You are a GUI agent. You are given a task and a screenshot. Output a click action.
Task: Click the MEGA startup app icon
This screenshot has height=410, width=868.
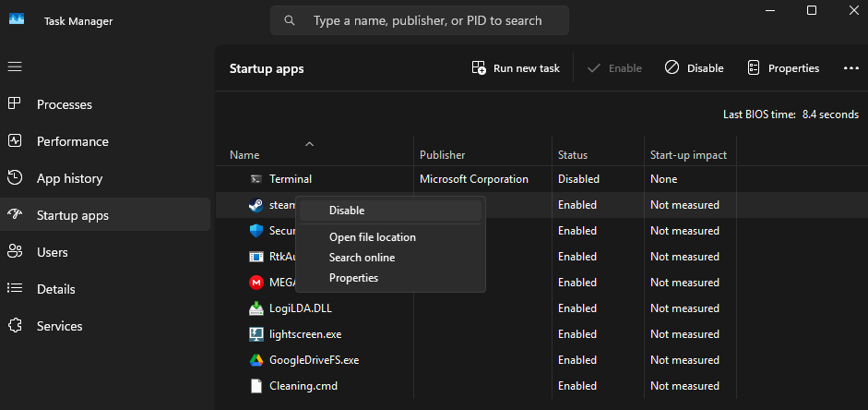(256, 283)
